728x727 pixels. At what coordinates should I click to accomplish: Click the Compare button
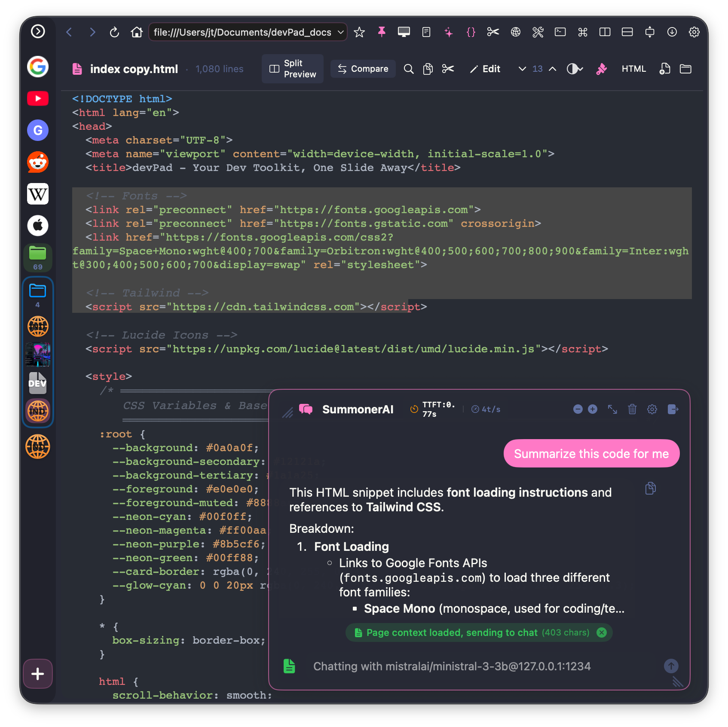(x=363, y=69)
